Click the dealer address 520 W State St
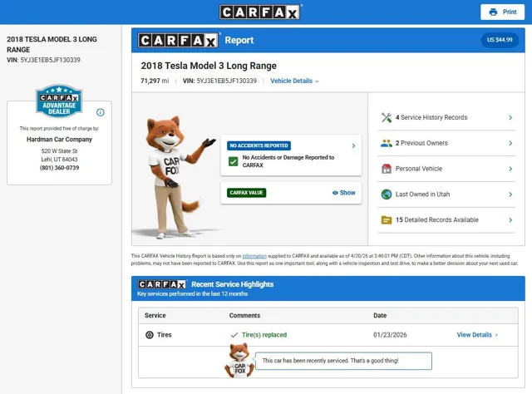This screenshot has height=394, width=532. [x=59, y=151]
